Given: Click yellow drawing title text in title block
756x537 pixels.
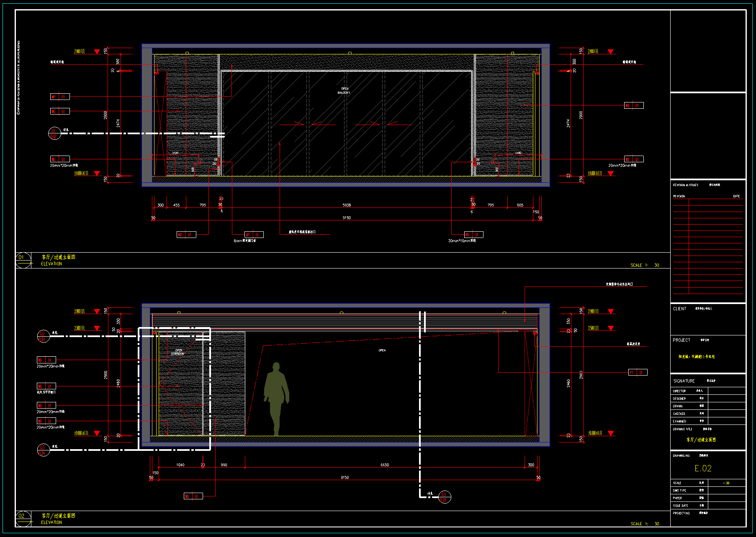Looking at the screenshot, I should pyautogui.click(x=701, y=440).
